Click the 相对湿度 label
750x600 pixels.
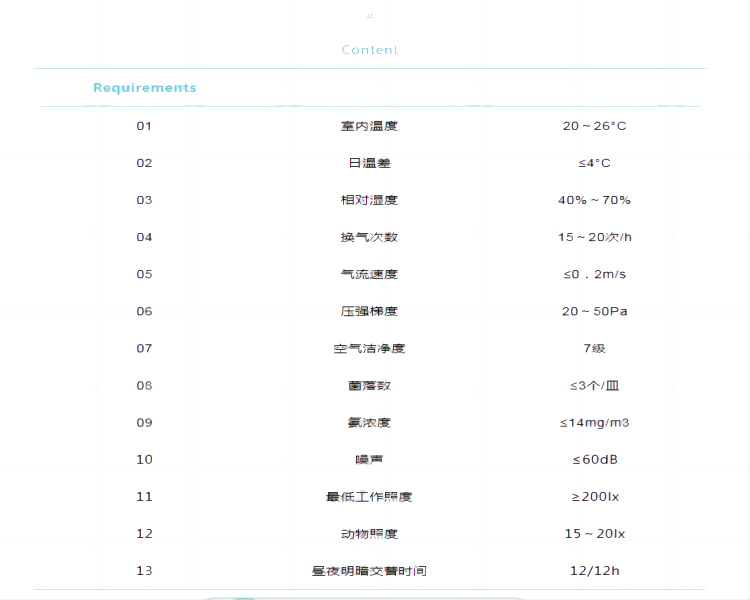coord(369,200)
